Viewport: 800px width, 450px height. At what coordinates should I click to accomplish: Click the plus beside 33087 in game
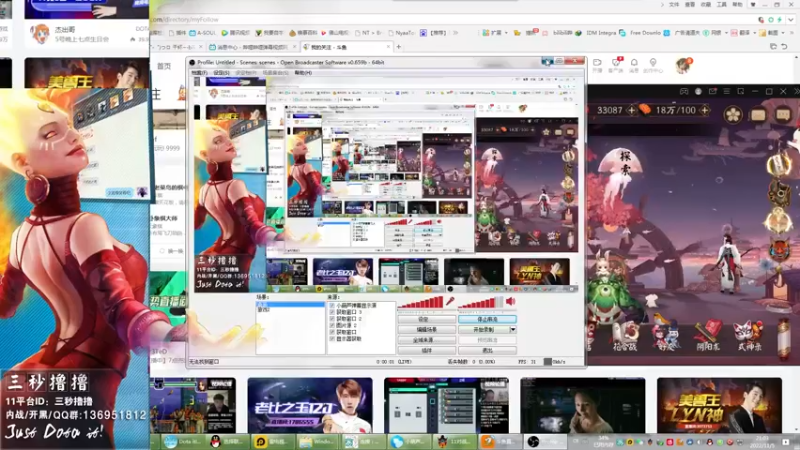point(631,110)
